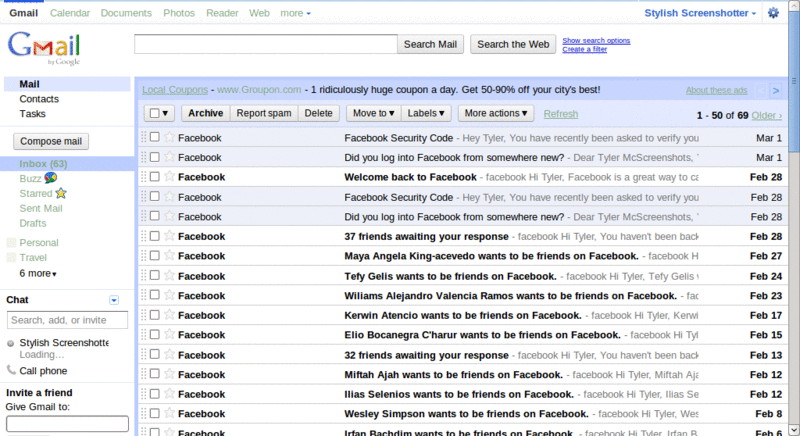Check Mar 1 'Did you log into Facebook' email

pos(155,157)
